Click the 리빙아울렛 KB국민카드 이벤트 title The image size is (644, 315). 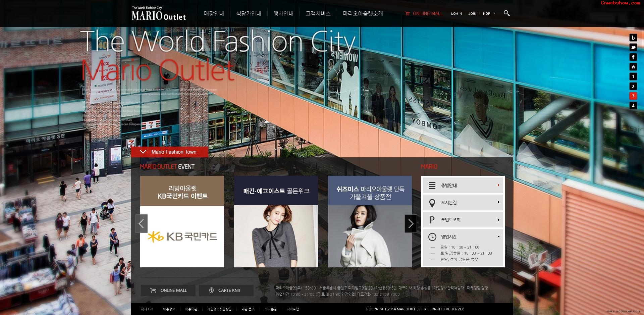[182, 192]
